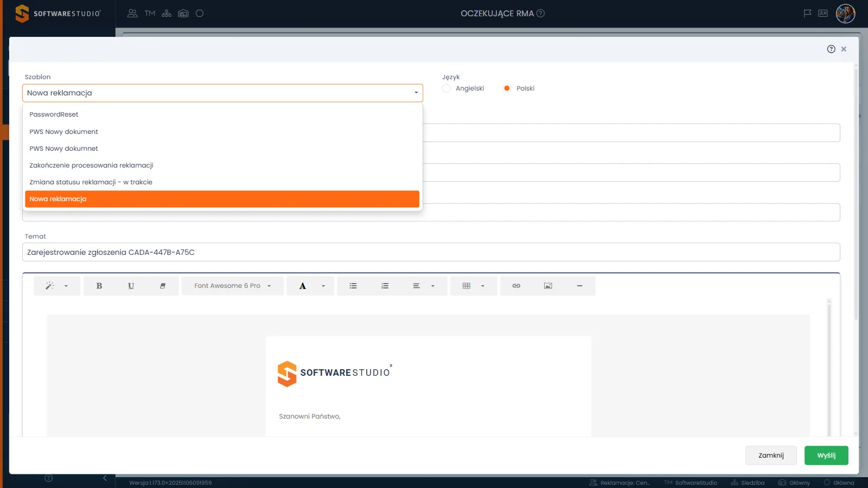This screenshot has width=868, height=488.
Task: Choose PWS Nowy dokumnet template
Action: (x=222, y=149)
